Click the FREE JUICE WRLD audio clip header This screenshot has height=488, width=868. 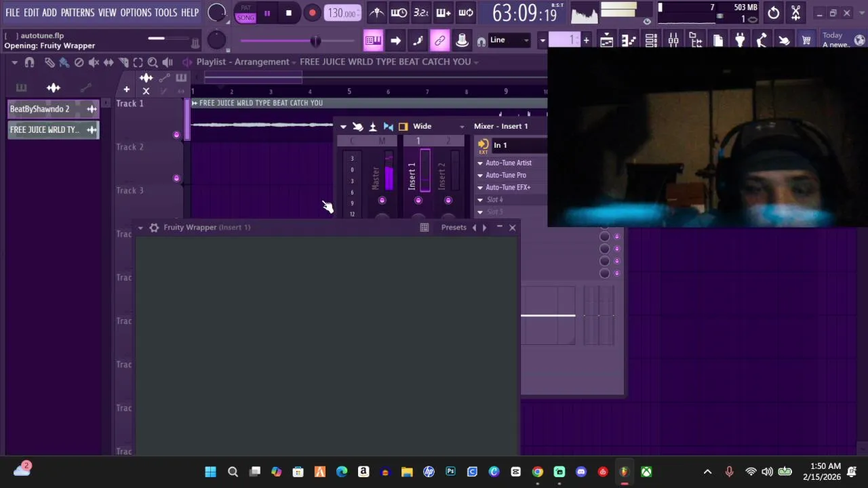coord(369,103)
